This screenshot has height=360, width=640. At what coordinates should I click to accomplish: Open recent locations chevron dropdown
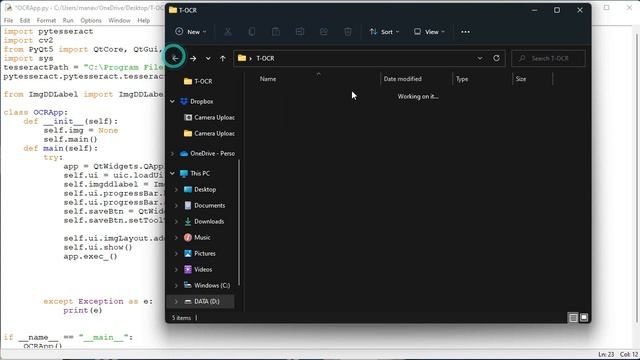(x=208, y=58)
